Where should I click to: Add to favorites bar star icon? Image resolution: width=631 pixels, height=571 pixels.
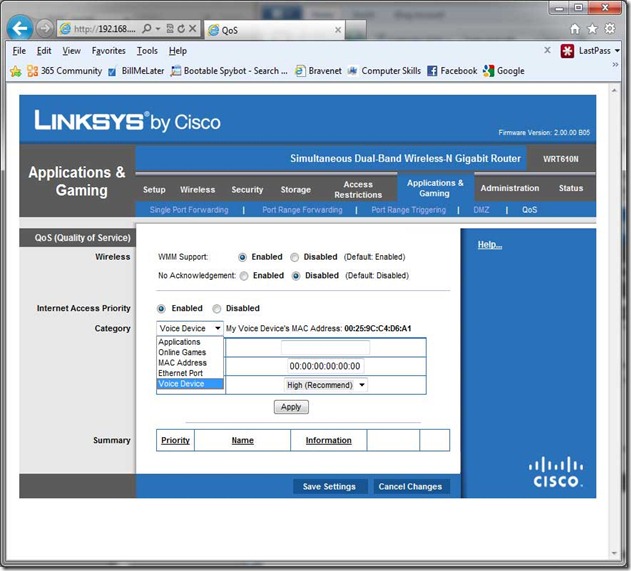pyautogui.click(x=16, y=71)
